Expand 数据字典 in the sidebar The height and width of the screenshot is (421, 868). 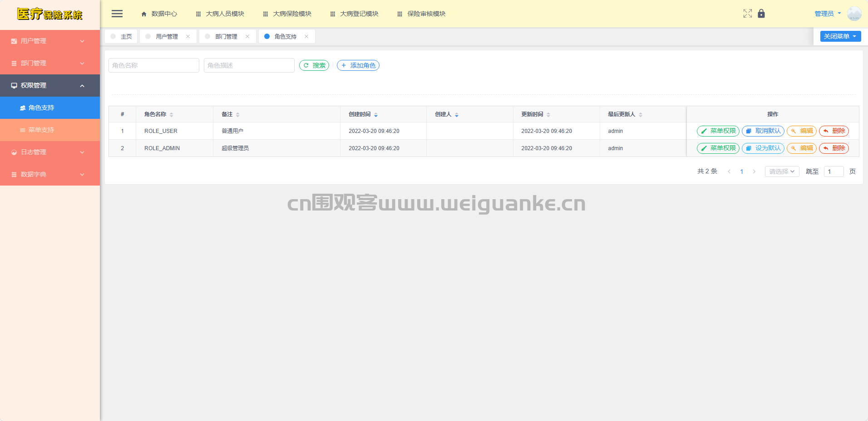pyautogui.click(x=50, y=174)
